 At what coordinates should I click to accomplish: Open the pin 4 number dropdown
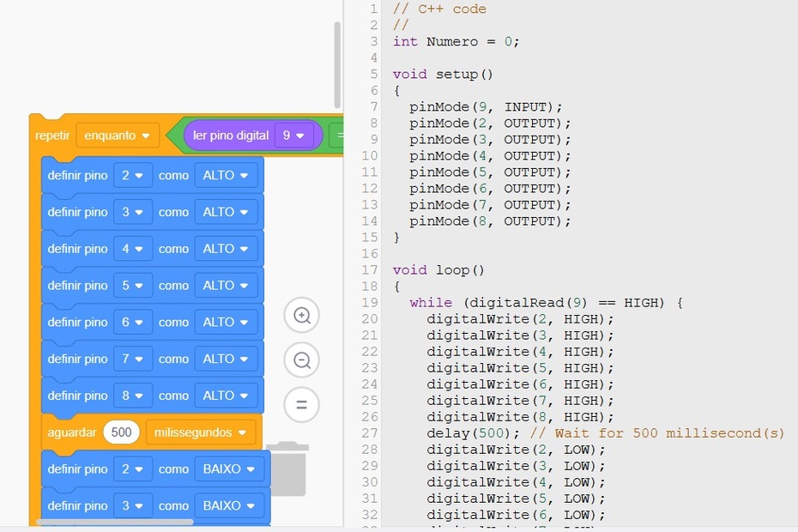coord(132,249)
